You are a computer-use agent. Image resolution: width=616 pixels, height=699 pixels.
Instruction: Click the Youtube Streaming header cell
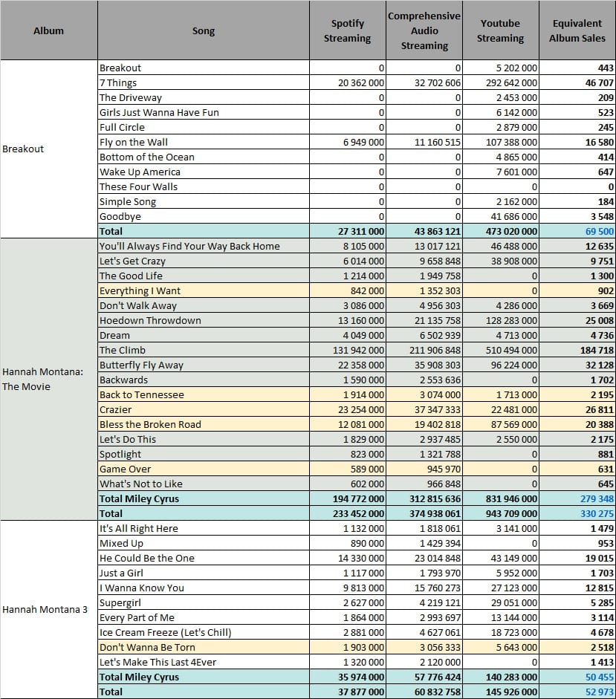point(501,30)
